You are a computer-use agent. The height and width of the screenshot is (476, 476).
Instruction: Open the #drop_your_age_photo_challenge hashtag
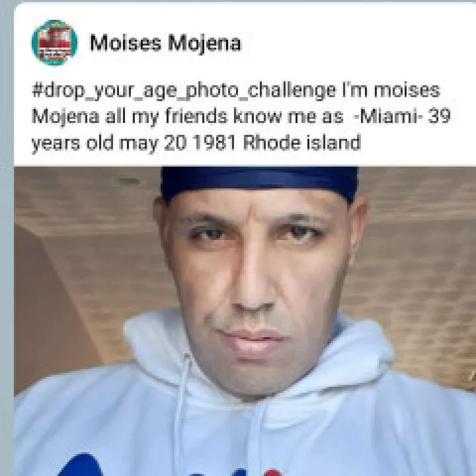pyautogui.click(x=184, y=91)
